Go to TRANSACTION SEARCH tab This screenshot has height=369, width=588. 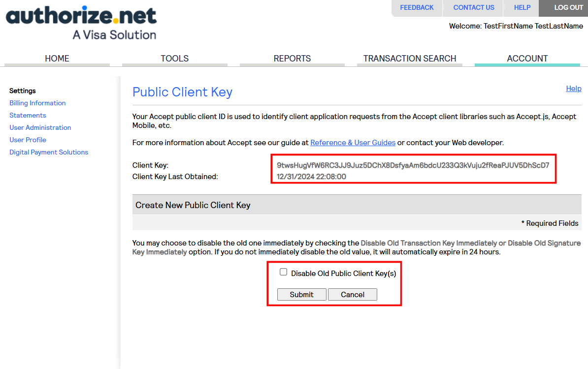[x=410, y=59]
